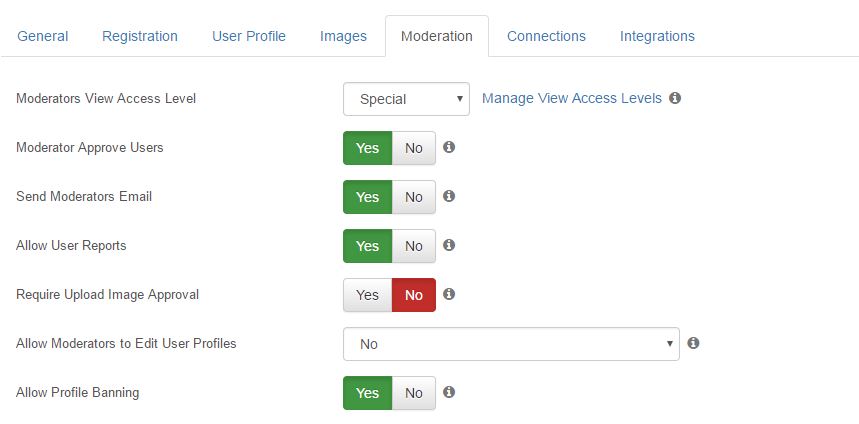
Task: Click info icon for Require Upload Image Approval
Action: [449, 294]
